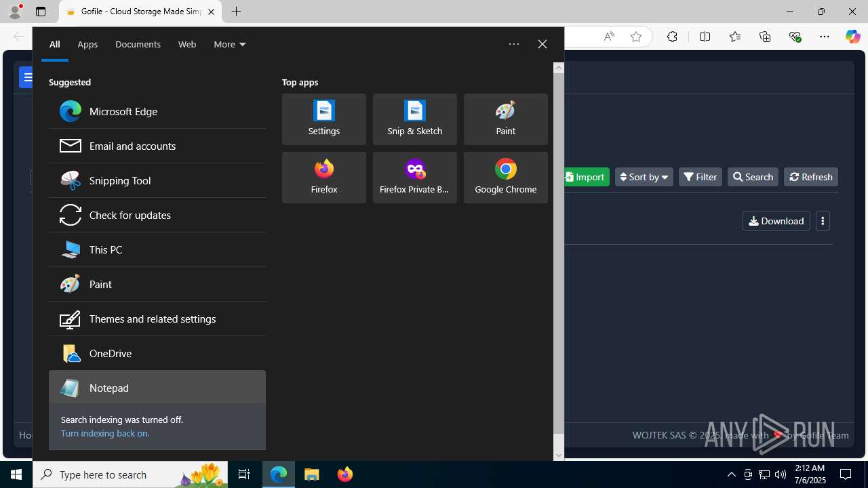Launch Notepad from suggested list
The image size is (868, 488).
[157, 388]
